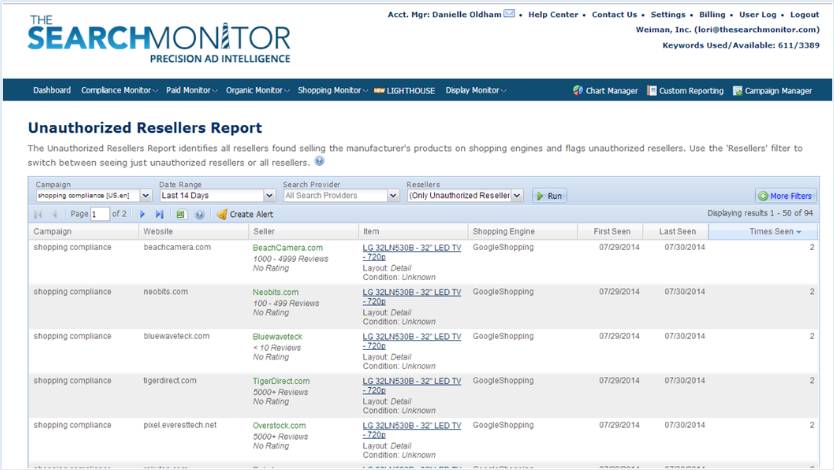This screenshot has width=834, height=470.
Task: Expand Shopping Monitor menu
Action: tap(332, 90)
